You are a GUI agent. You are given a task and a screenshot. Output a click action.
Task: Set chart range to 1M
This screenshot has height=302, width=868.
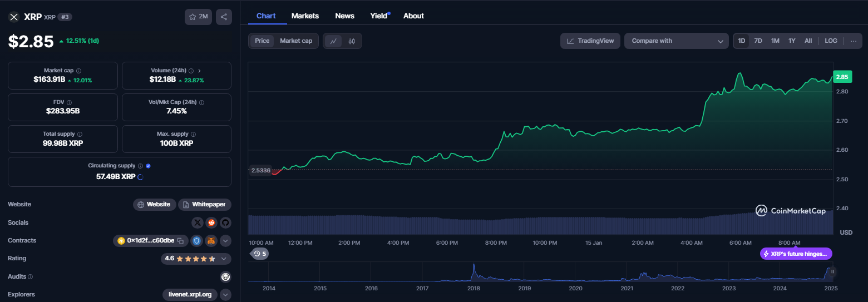(775, 41)
